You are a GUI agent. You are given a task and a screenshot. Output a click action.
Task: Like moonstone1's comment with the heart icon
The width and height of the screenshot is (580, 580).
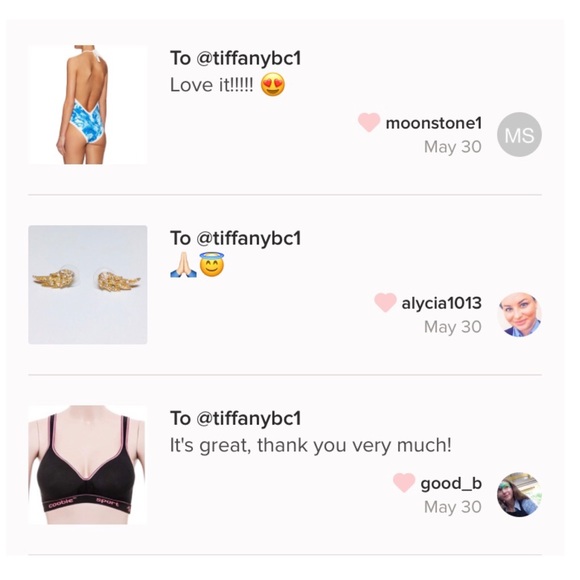369,122
